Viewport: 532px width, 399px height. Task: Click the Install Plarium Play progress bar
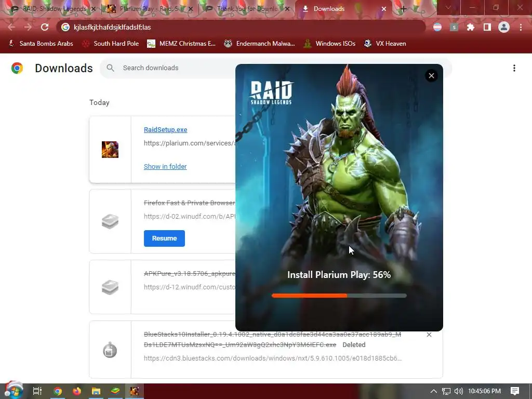(339, 296)
